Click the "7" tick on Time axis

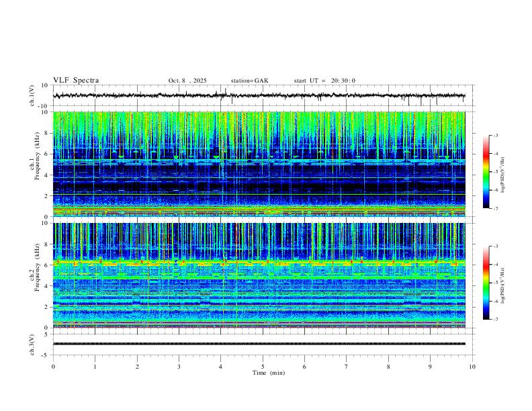coord(347,367)
